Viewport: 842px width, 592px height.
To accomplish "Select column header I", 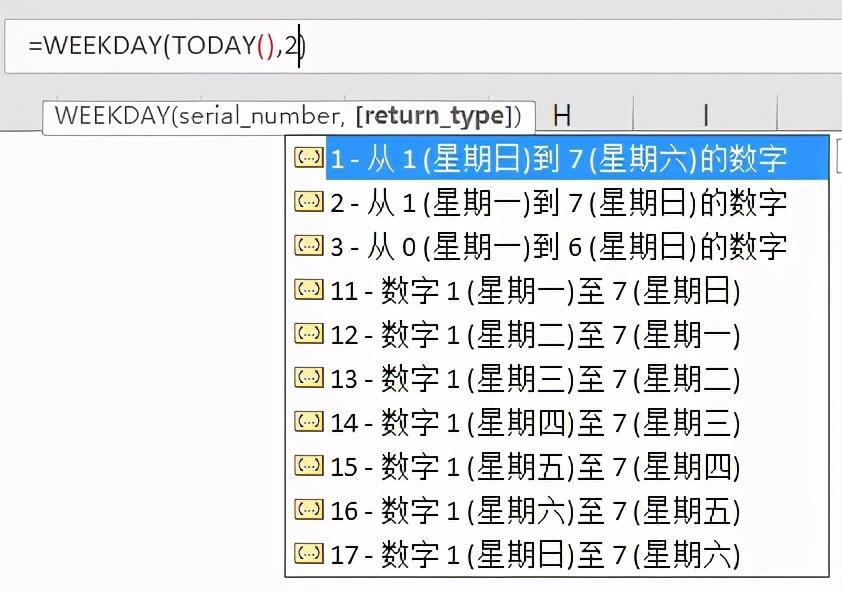I will [x=706, y=114].
